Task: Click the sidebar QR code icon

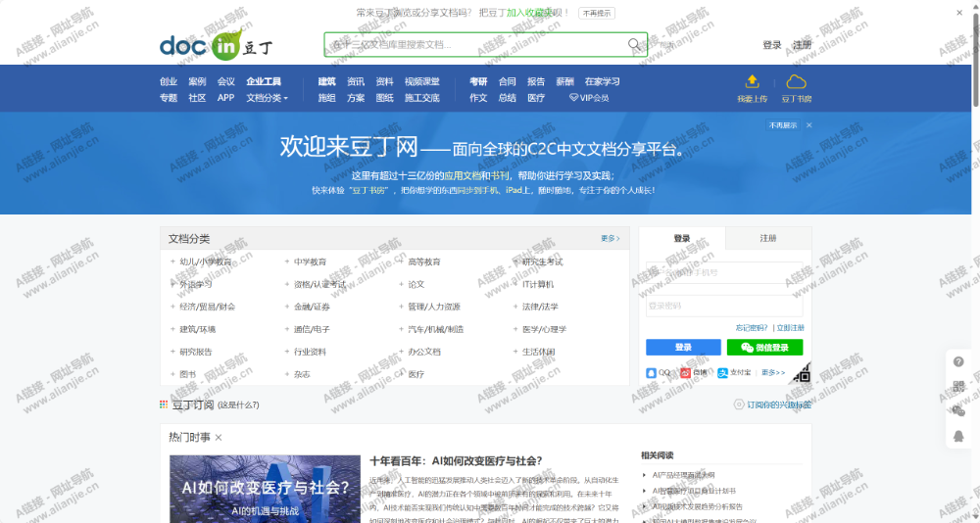Action: 958,386
